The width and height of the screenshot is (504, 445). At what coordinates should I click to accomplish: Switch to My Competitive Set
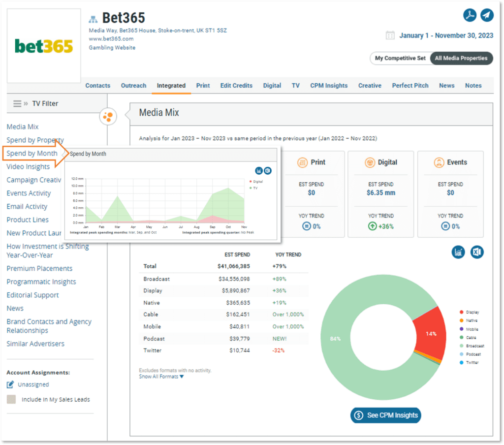pos(400,58)
